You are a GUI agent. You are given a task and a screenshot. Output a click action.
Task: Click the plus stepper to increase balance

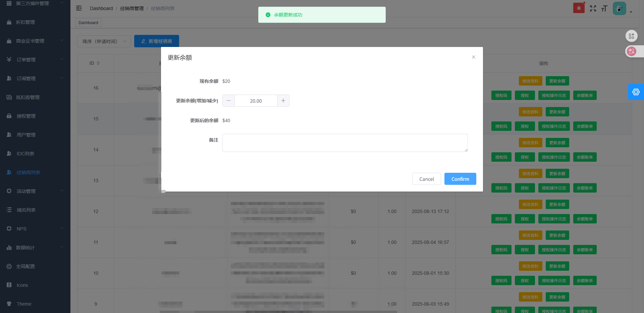(283, 101)
